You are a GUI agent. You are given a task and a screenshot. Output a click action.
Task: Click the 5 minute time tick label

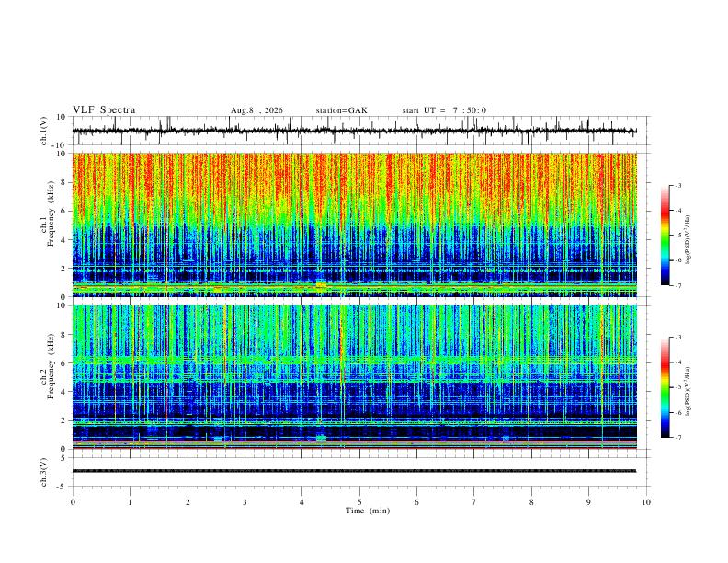tap(359, 502)
